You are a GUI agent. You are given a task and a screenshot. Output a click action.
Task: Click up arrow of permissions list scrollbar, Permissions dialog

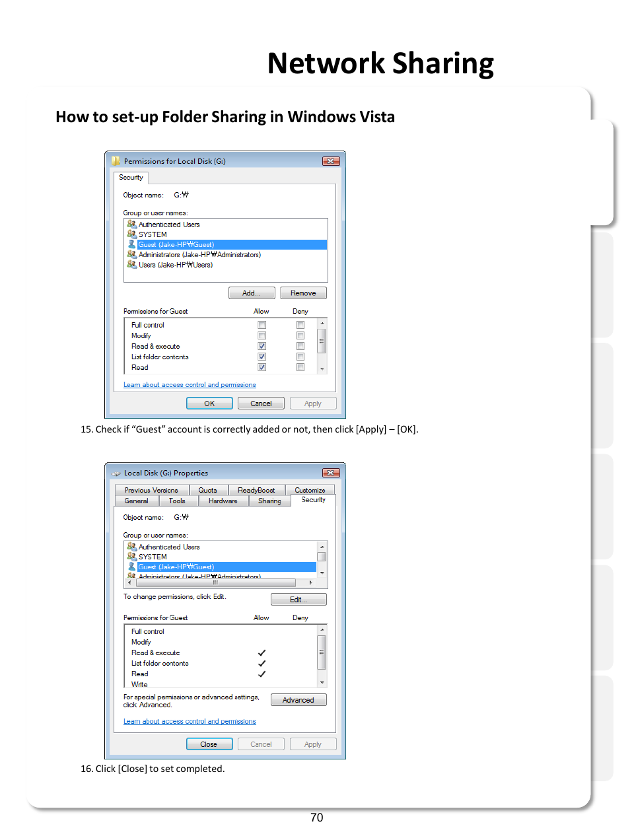coord(322,324)
